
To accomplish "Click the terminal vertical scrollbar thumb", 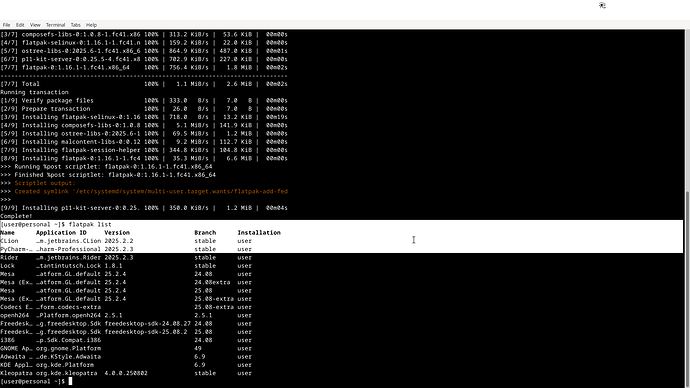I will (687, 289).
